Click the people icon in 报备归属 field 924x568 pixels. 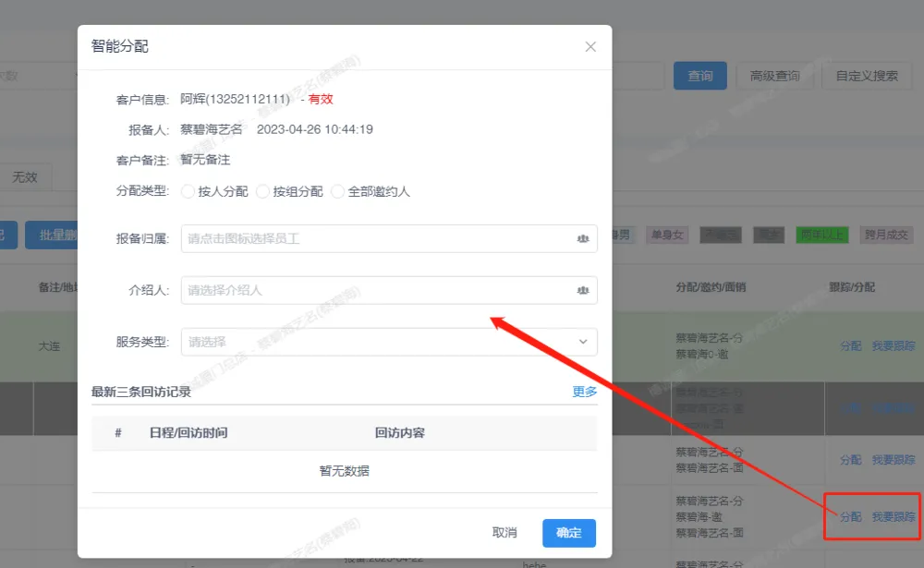coord(582,238)
